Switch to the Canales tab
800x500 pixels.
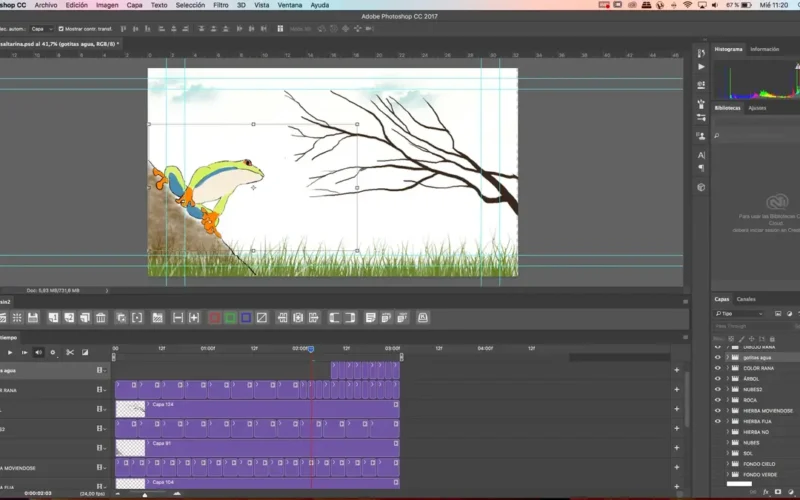[x=746, y=299]
